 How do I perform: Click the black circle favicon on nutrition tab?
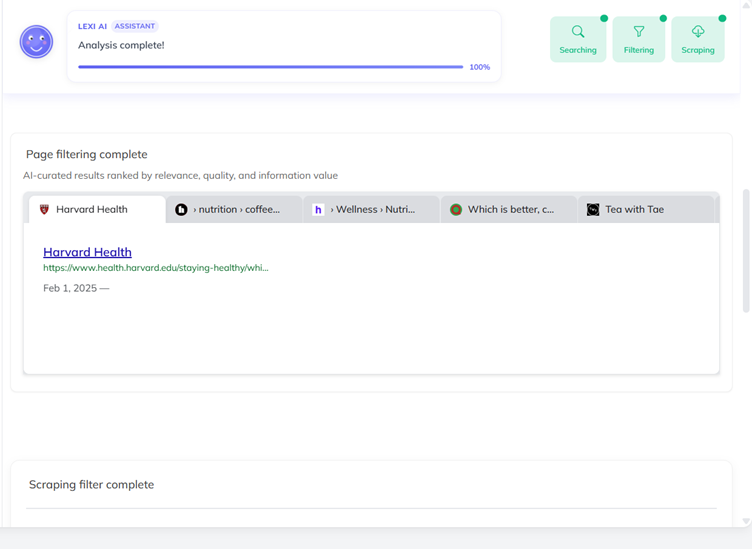[181, 210]
